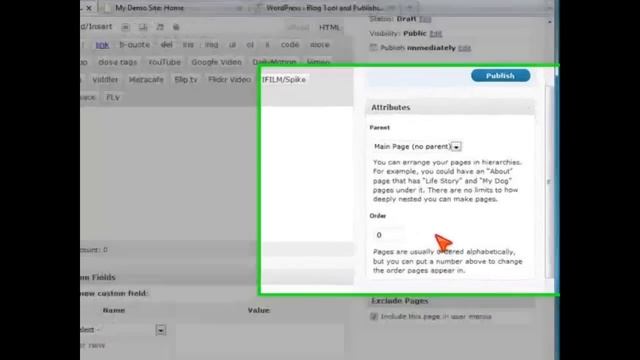Screen dimensions: 640x360
Task: Click the Flickr Video button
Action: [229, 80]
